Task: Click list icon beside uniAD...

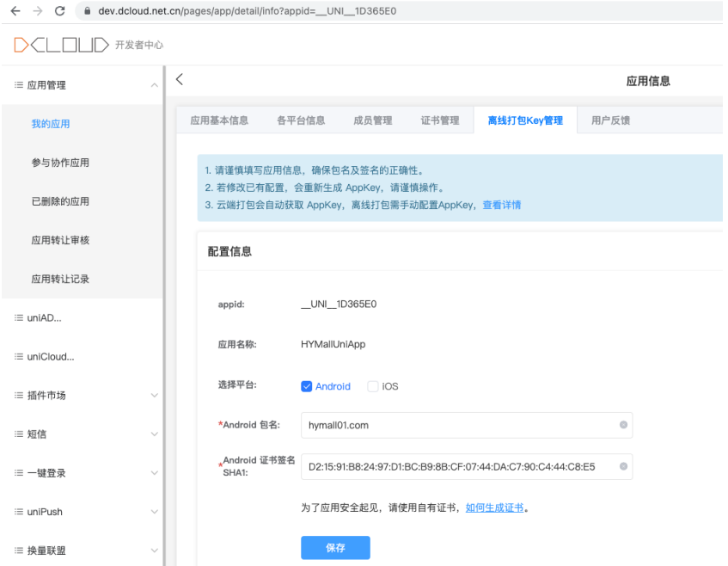Action: pos(19,318)
